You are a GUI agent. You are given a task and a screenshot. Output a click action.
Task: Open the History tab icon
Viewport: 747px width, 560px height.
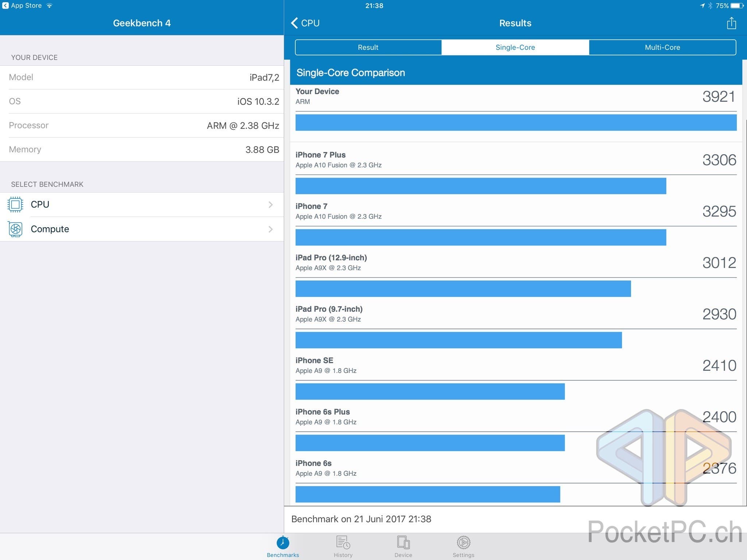343,542
